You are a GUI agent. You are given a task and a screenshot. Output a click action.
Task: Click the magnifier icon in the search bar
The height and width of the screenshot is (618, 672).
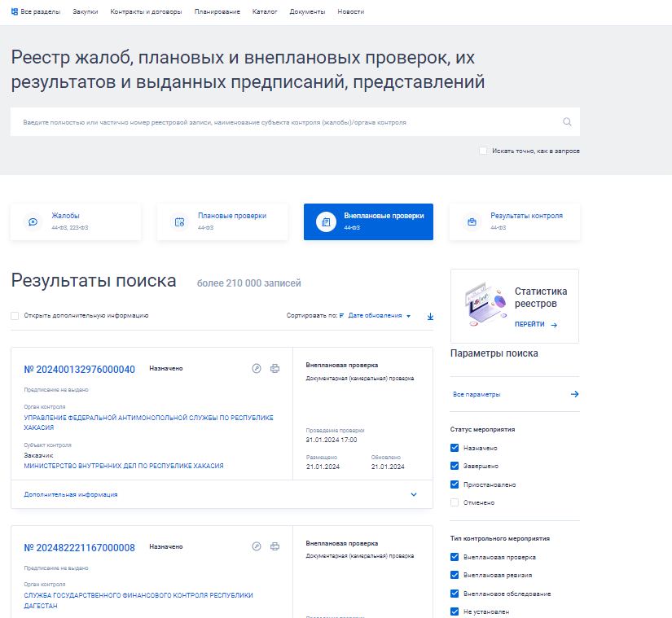pyautogui.click(x=566, y=121)
